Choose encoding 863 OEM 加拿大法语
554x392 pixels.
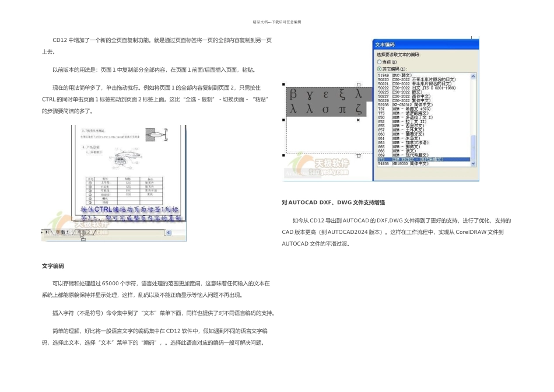423,142
